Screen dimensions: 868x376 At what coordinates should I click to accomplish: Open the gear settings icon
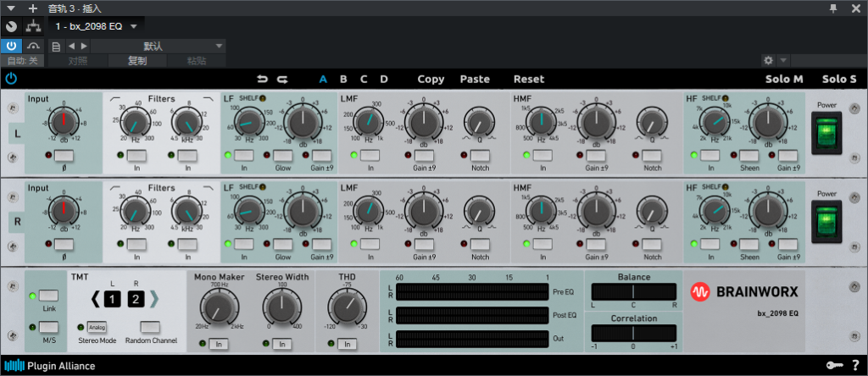(x=768, y=60)
